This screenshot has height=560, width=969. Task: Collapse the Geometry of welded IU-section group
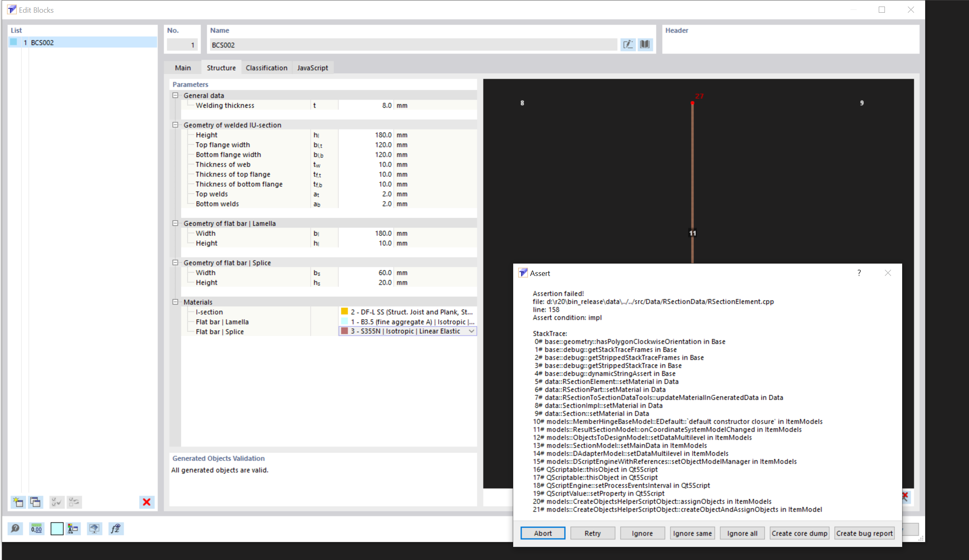coord(176,125)
